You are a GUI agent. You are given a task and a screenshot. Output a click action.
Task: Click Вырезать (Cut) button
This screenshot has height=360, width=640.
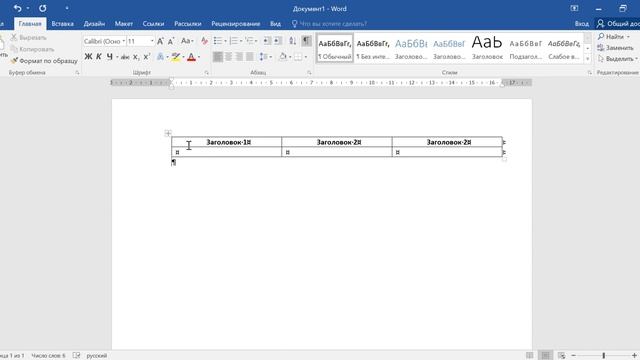tap(29, 38)
